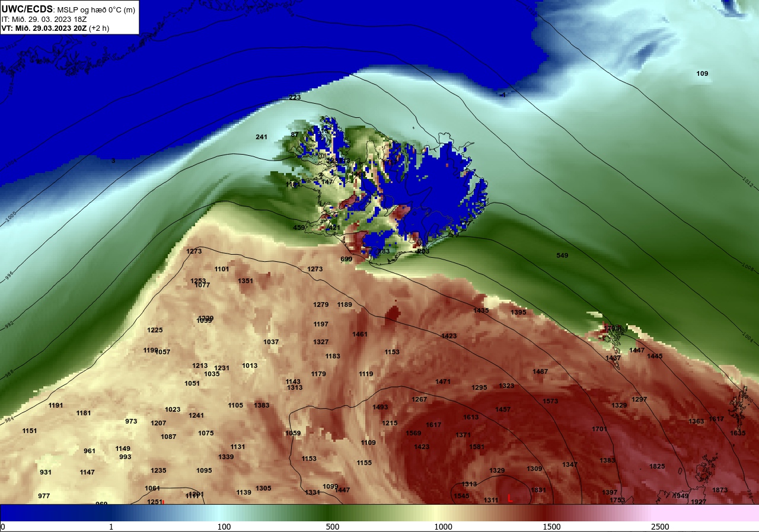Click the value 973

point(131,421)
